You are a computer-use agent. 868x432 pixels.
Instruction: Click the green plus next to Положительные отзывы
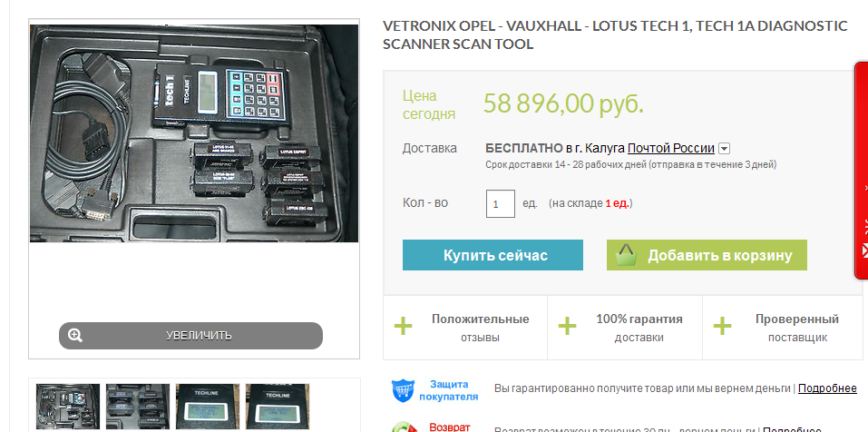[403, 326]
